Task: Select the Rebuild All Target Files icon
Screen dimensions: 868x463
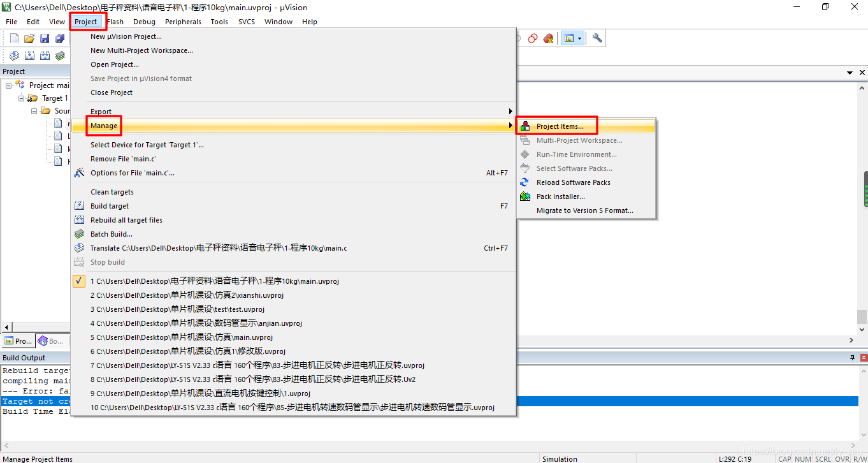Action: (45, 55)
